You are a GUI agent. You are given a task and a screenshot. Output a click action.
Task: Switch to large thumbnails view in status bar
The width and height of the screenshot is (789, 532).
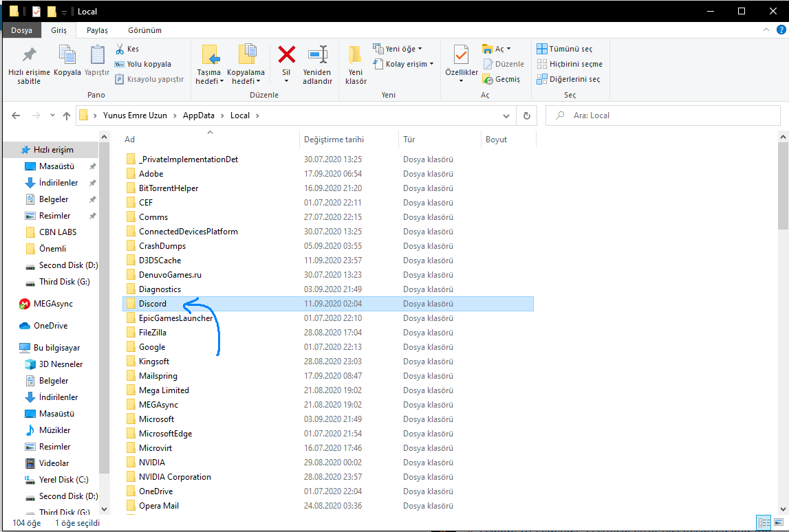tap(779, 522)
